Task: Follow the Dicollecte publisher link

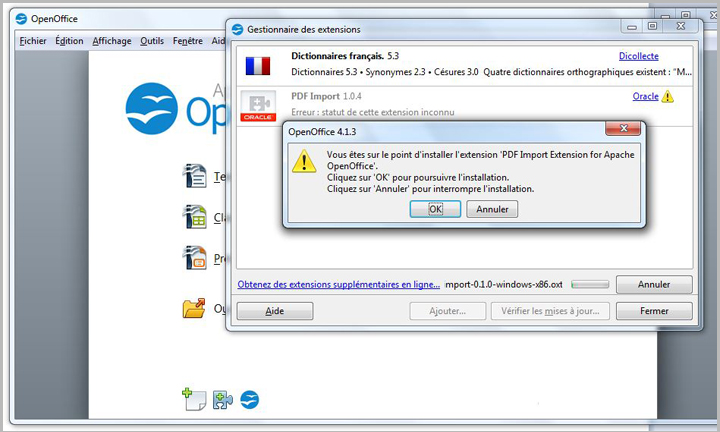Action: click(x=639, y=56)
